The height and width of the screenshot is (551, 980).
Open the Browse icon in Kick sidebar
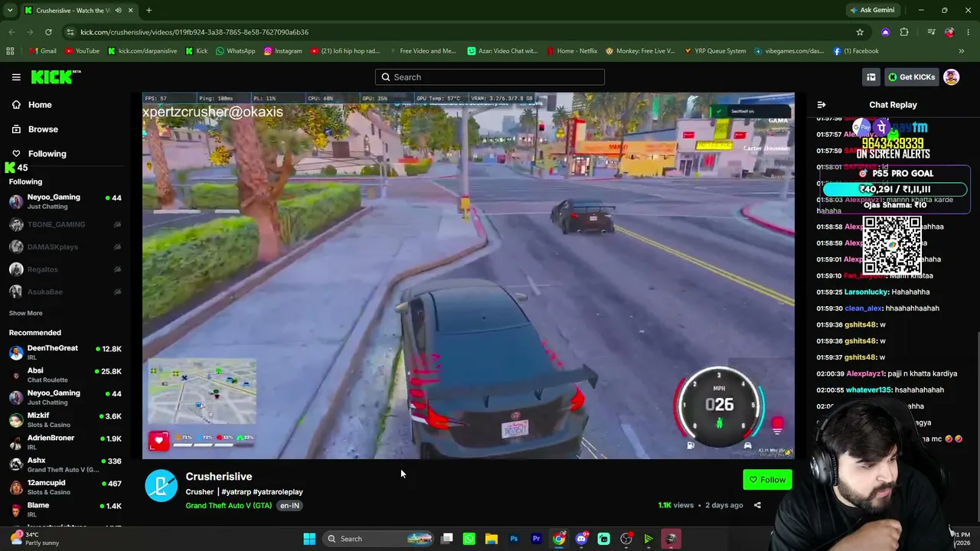(16, 129)
